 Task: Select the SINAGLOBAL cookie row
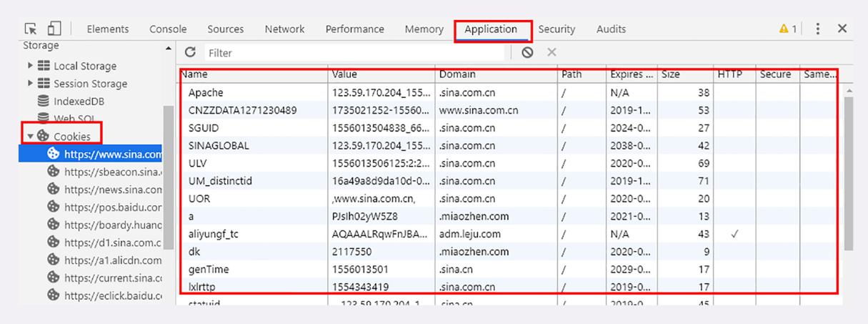coord(508,145)
